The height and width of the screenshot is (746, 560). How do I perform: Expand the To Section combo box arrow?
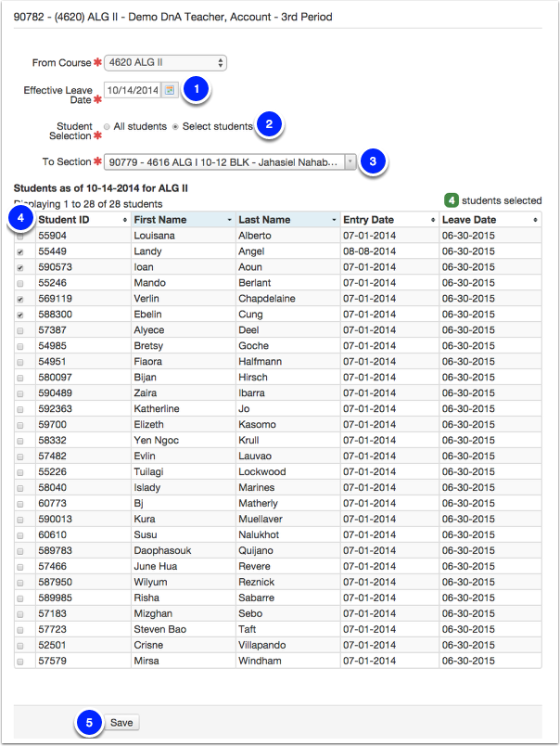click(x=350, y=161)
